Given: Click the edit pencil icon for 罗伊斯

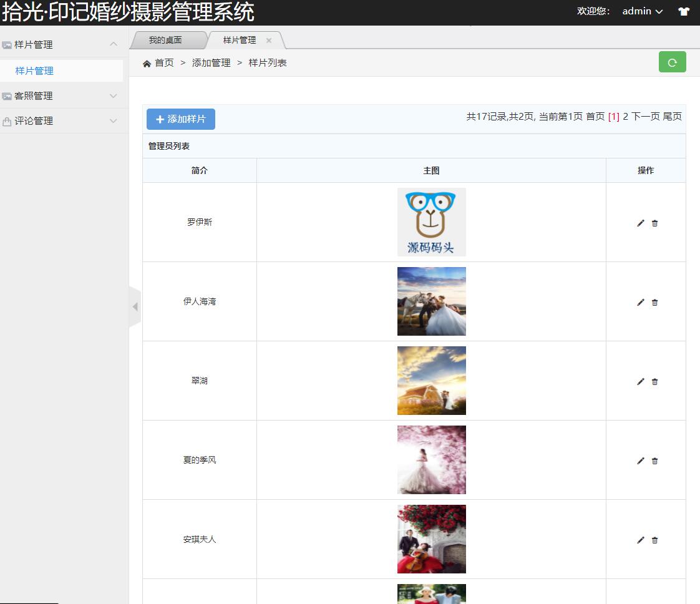Looking at the screenshot, I should click(x=641, y=223).
